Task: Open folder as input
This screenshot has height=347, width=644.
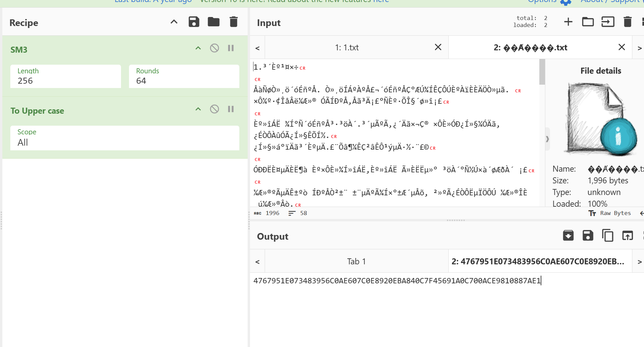Action: click(x=588, y=22)
